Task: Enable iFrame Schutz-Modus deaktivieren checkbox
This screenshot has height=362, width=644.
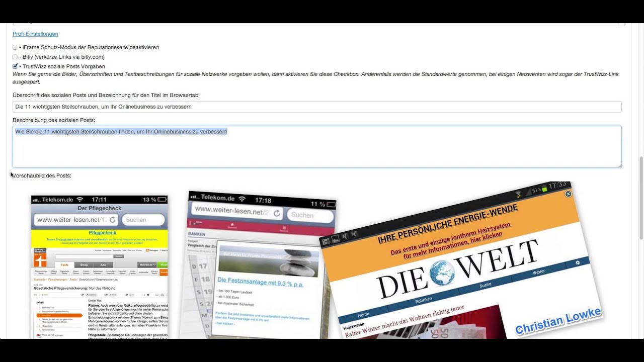Action: [x=15, y=47]
